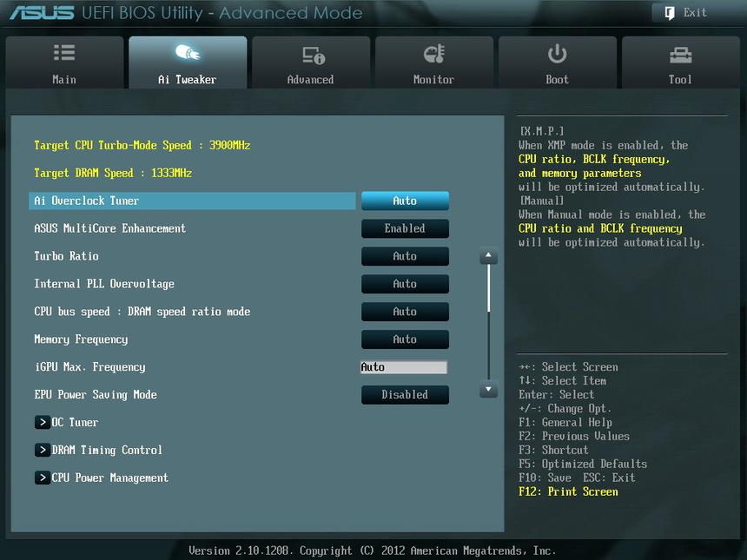The width and height of the screenshot is (747, 560).
Task: Toggle EPU Power Saving Mode Disabled setting
Action: coord(405,395)
